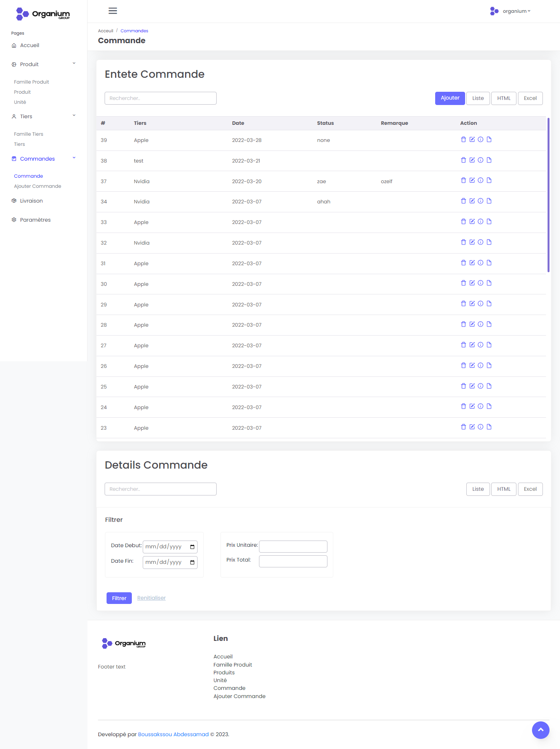560x749 pixels.
Task: Go to Ajouter Commande sidebar item
Action: click(x=37, y=186)
